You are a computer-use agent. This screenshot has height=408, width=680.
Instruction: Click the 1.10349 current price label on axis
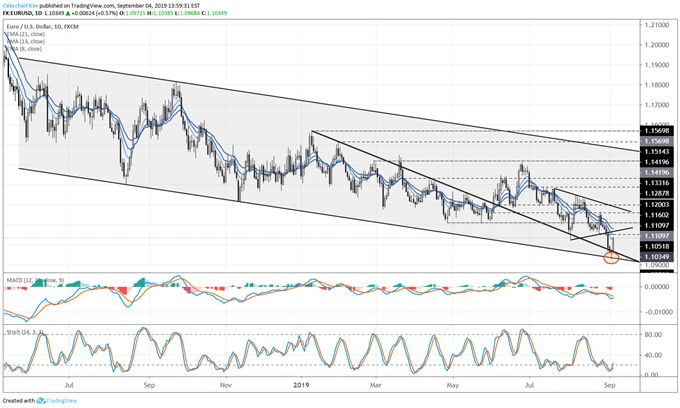657,257
